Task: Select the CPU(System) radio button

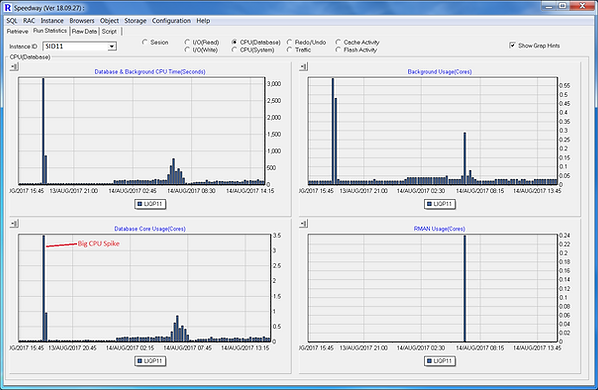Action: (x=235, y=50)
